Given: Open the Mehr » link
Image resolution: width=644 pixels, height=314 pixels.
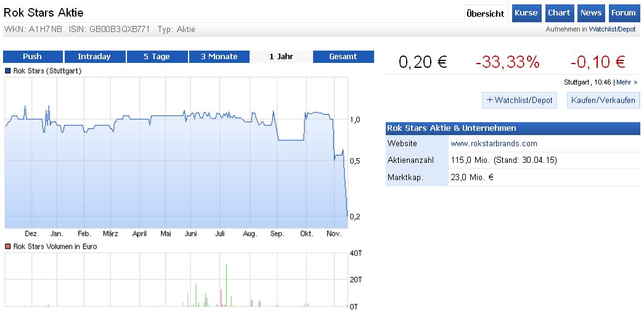Looking at the screenshot, I should click(x=627, y=82).
